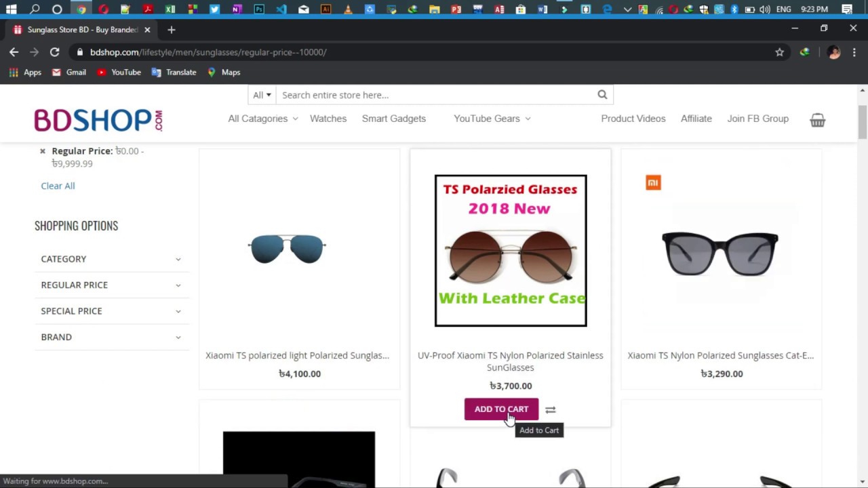868x488 pixels.
Task: Show hidden tray icons chevron
Action: coord(627,9)
